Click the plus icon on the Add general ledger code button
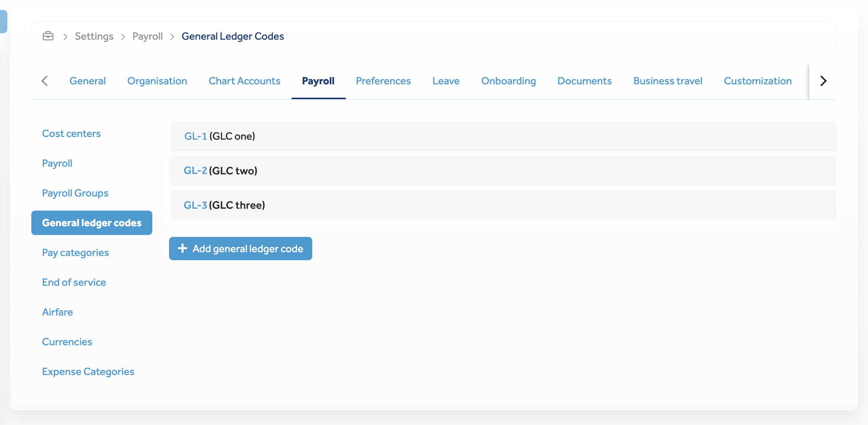This screenshot has width=868, height=425. (x=182, y=248)
